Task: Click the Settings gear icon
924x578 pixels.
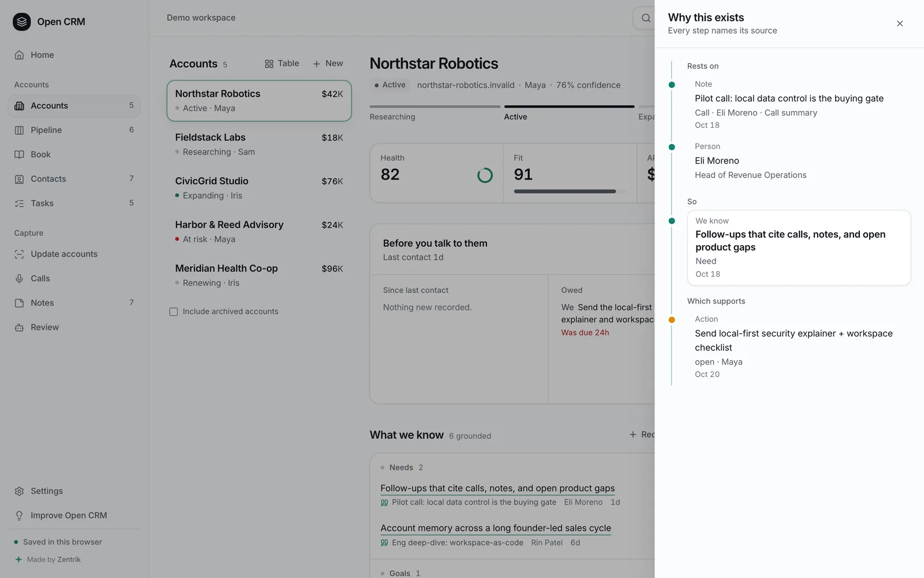Action: (x=19, y=491)
